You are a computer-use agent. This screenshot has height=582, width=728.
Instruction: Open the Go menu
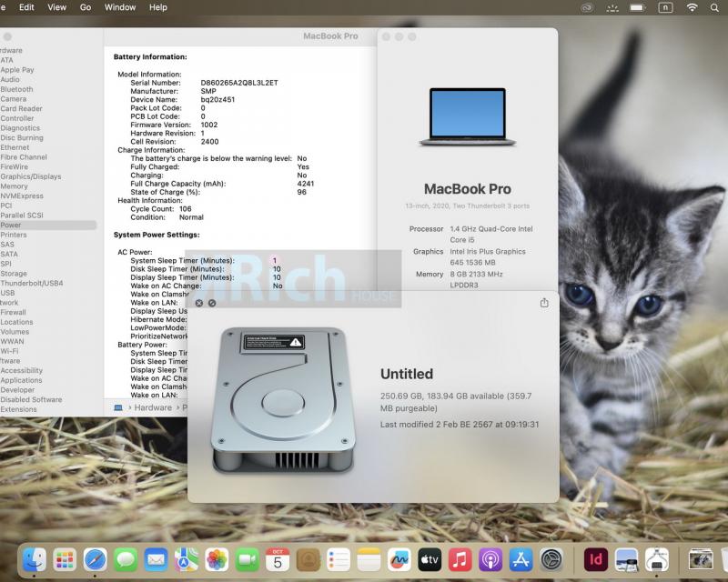[86, 7]
